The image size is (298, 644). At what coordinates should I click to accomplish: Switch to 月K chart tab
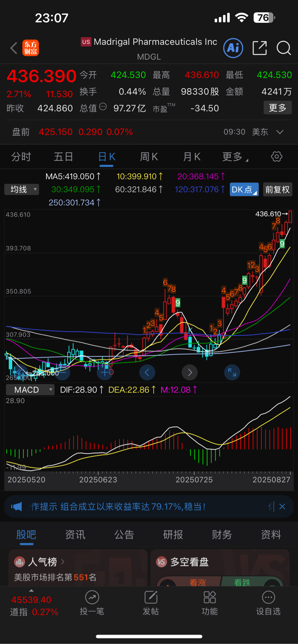[192, 157]
